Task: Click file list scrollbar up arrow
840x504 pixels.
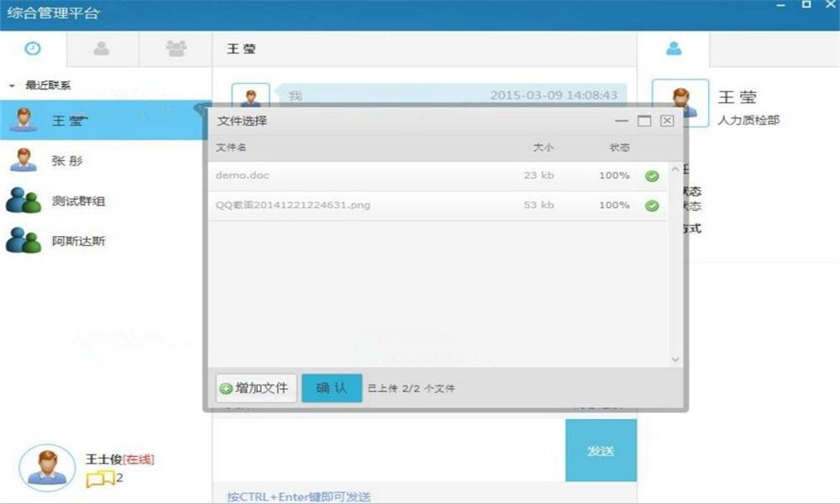Action: (675, 169)
